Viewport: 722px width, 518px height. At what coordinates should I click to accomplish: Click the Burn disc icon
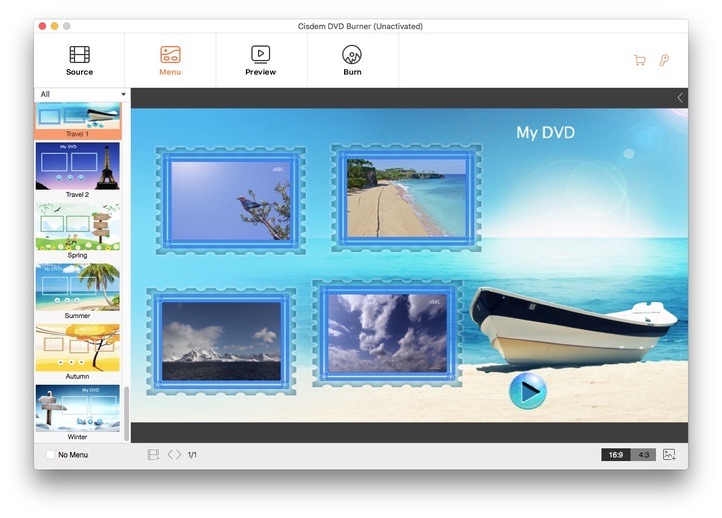(x=352, y=54)
